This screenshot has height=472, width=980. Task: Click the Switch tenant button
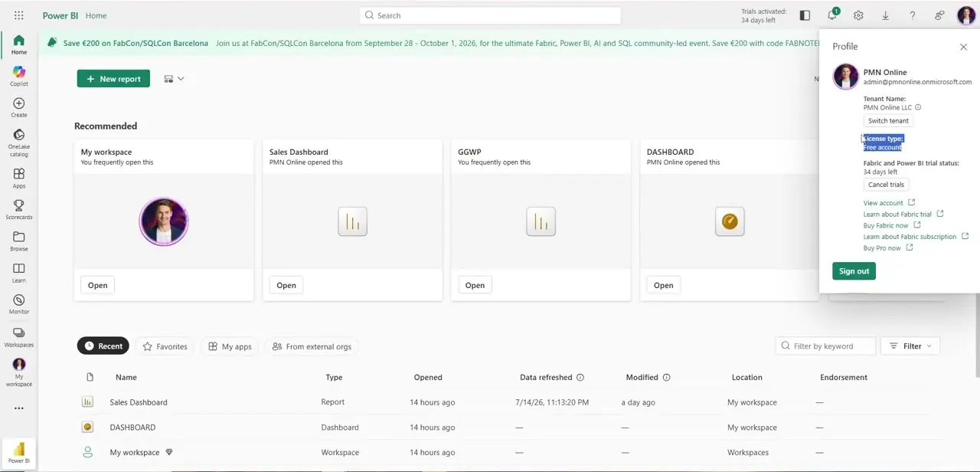(x=888, y=121)
